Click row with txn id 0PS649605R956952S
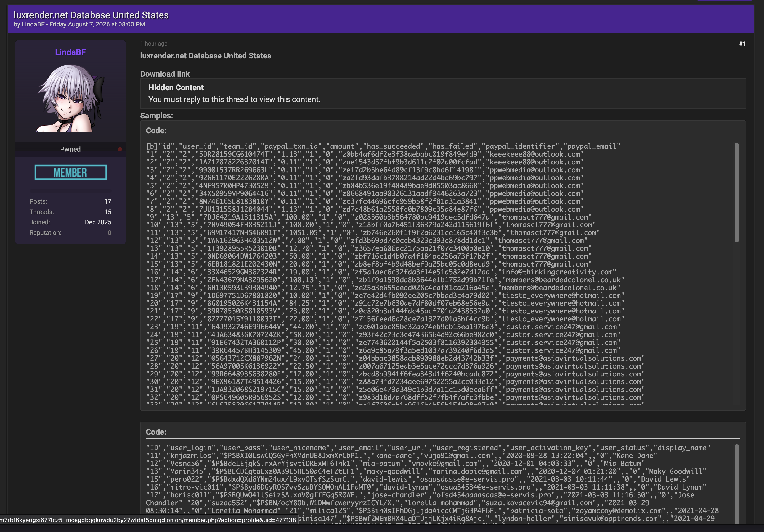The image size is (764, 532). coord(396,398)
